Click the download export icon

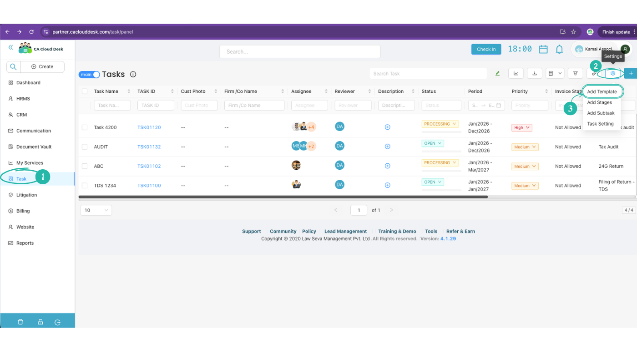click(534, 73)
